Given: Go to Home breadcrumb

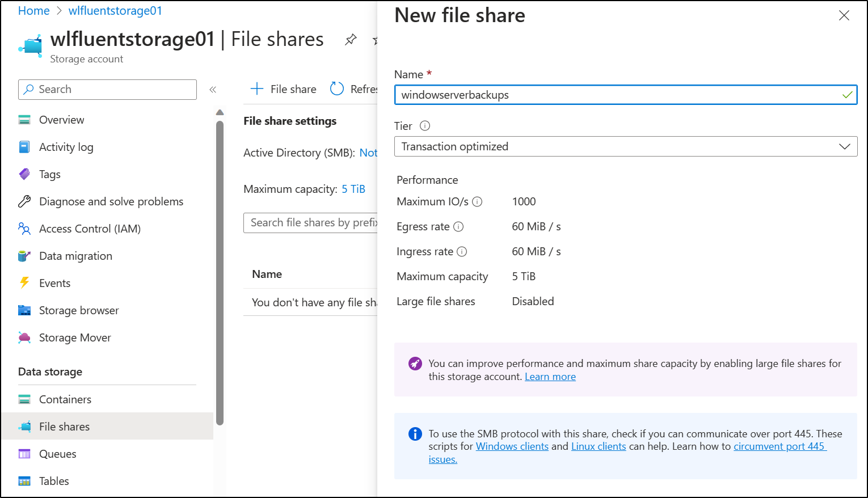Looking at the screenshot, I should (34, 11).
